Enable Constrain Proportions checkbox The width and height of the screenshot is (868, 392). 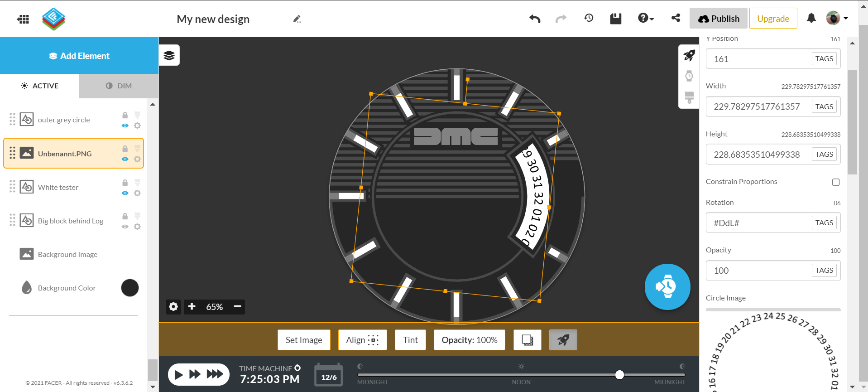coord(836,182)
